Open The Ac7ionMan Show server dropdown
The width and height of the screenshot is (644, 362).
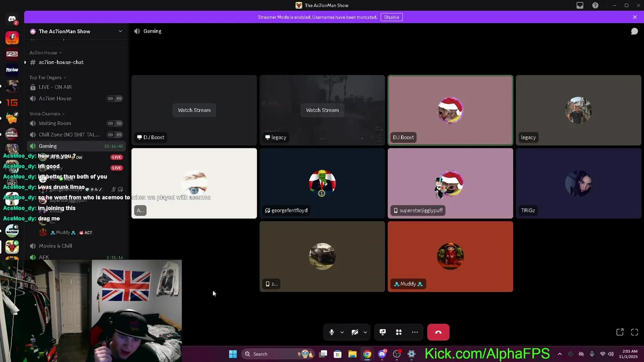coord(120,31)
